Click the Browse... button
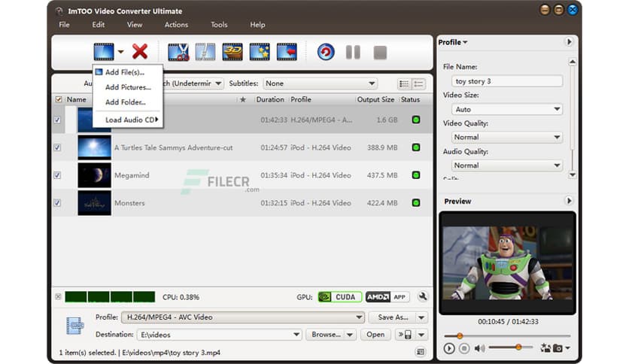Image resolution: width=629 pixels, height=364 pixels. click(x=326, y=335)
